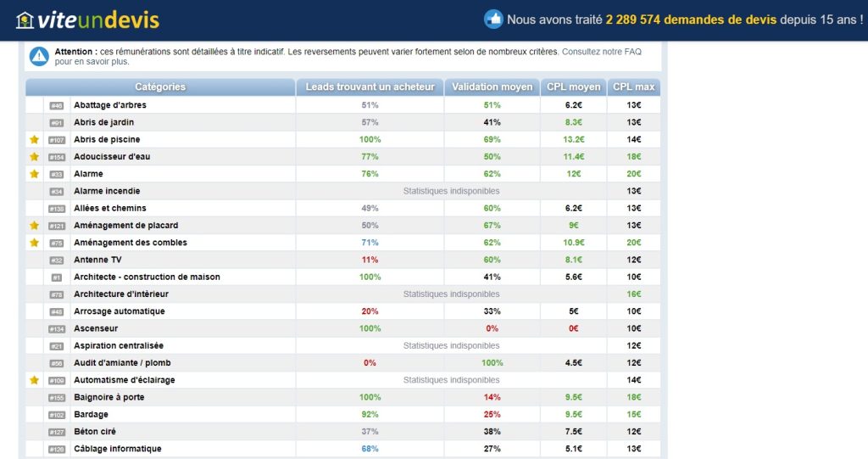Viewport: 868px width, 459px height.
Task: Select Architecte - construction de maison name
Action: click(147, 277)
